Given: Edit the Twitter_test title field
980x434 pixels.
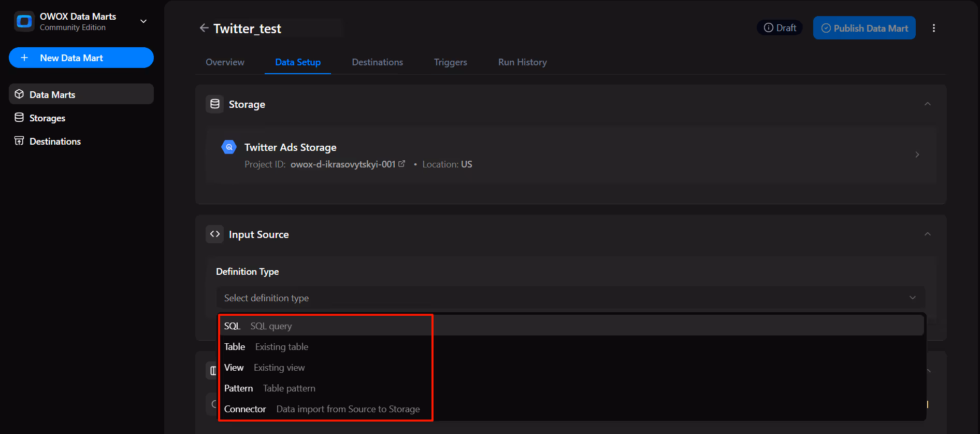Looking at the screenshot, I should (278, 29).
